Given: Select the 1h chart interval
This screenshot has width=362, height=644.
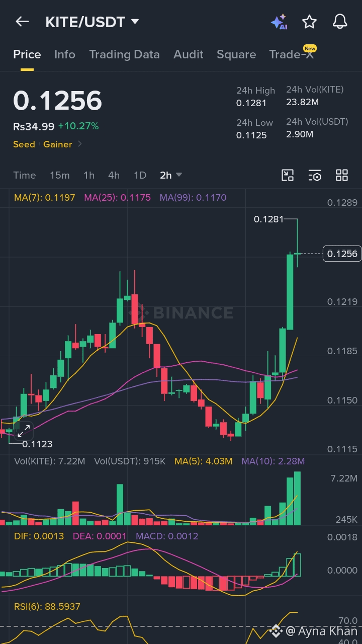Looking at the screenshot, I should [x=89, y=175].
